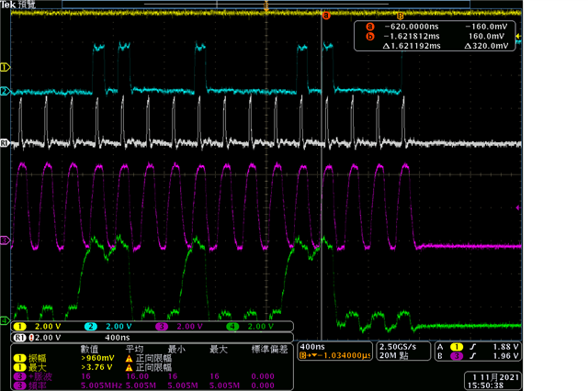Viewport: 588px width, 391px height.
Task: Click the magenta B trigger level arrow on right
Action: (x=518, y=207)
